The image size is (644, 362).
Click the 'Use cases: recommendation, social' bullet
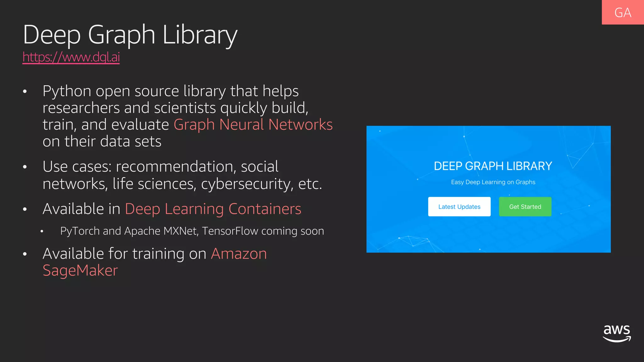click(x=182, y=175)
